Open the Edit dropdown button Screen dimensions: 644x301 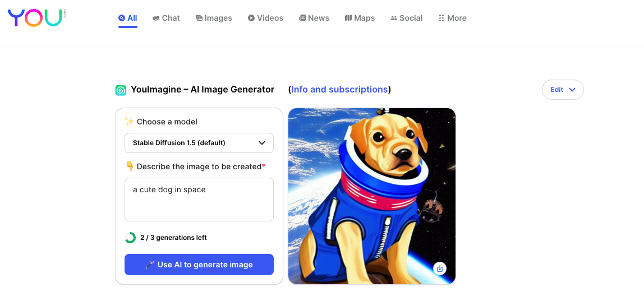pos(563,90)
